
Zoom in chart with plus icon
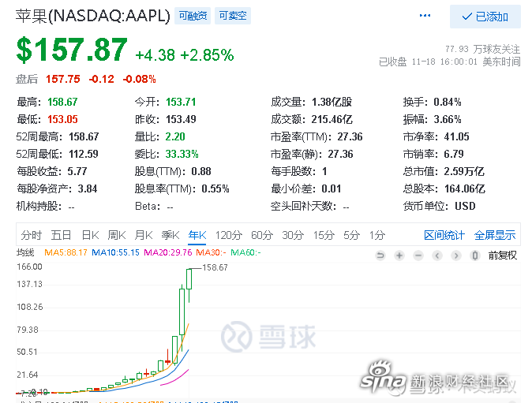pos(399,256)
